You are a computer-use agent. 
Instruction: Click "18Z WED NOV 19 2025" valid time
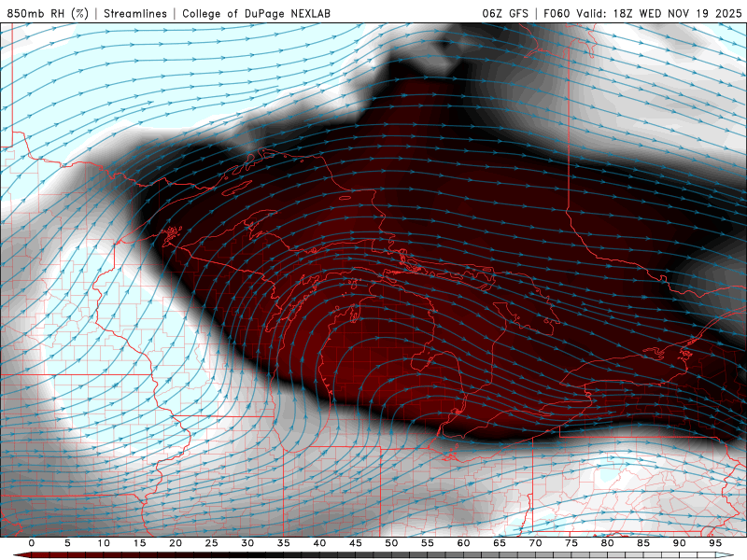point(678,13)
